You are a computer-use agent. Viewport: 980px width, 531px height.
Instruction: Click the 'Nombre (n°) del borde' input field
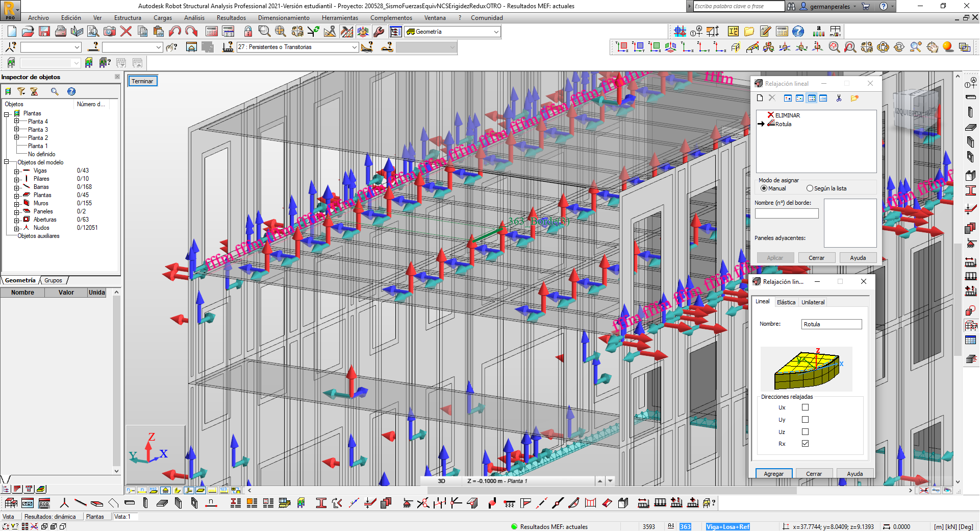pos(787,213)
